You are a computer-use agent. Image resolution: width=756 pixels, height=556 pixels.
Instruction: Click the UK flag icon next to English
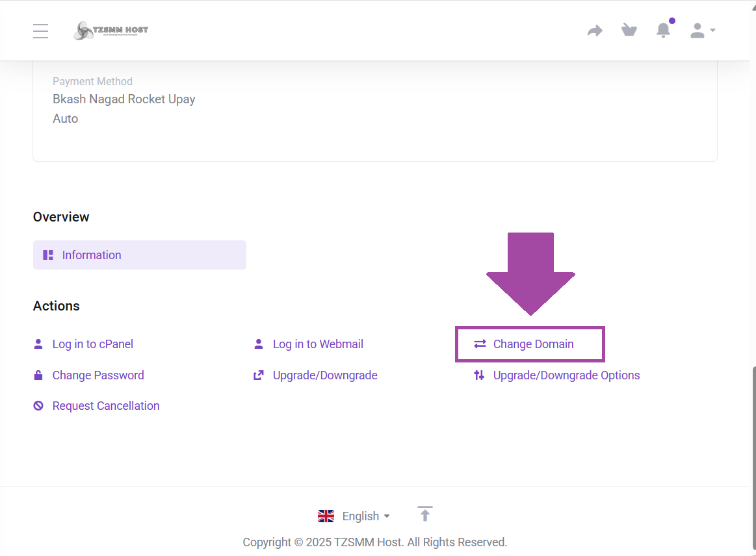[326, 515]
